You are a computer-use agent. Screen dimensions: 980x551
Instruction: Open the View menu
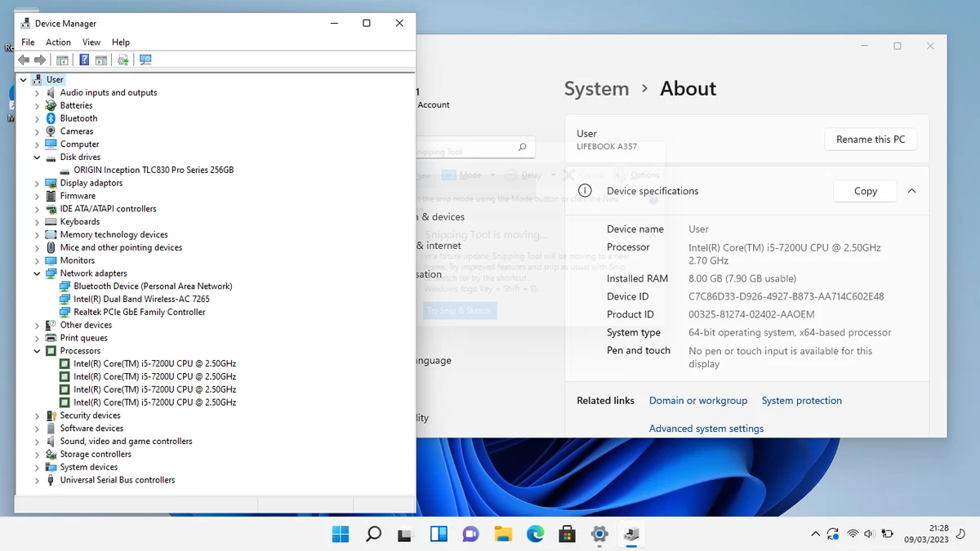click(x=91, y=42)
